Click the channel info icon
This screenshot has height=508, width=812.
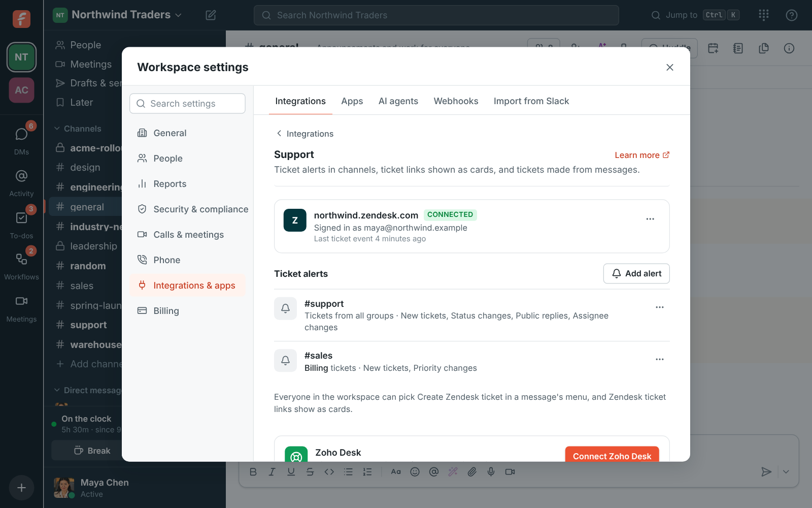coord(789,48)
